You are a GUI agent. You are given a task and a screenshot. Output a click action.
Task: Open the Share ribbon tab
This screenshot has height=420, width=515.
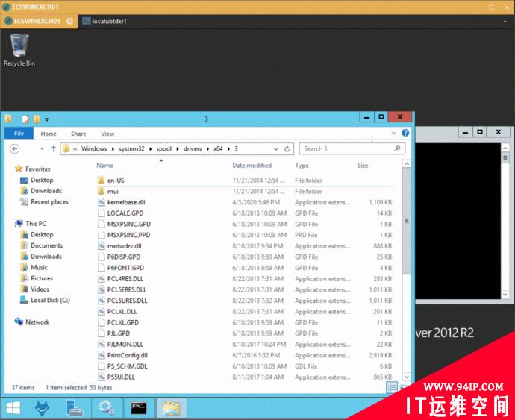tap(78, 134)
